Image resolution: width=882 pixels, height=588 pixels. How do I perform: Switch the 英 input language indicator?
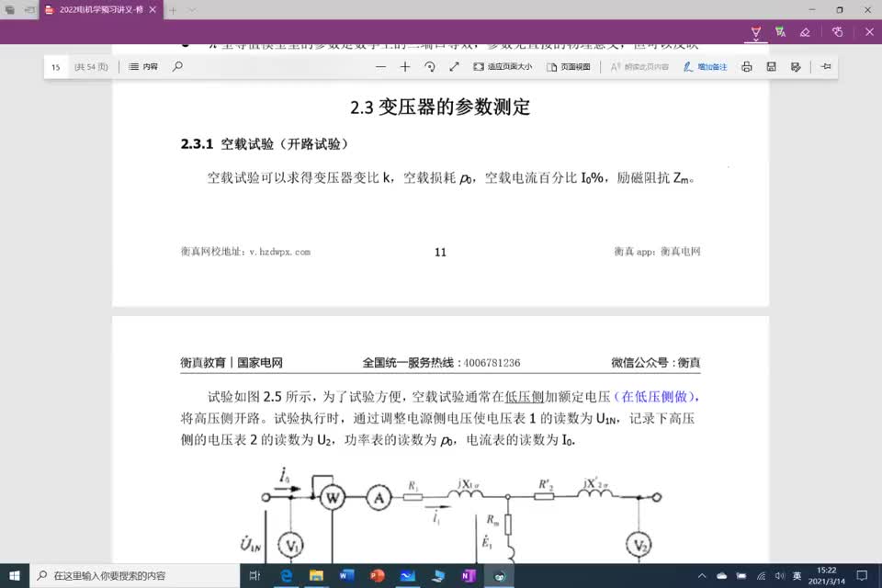[x=797, y=576]
